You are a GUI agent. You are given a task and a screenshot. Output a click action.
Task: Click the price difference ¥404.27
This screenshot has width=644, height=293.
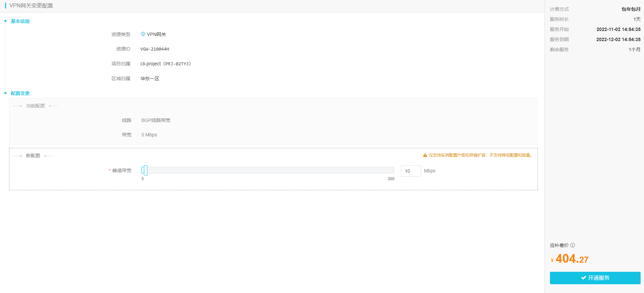569,259
